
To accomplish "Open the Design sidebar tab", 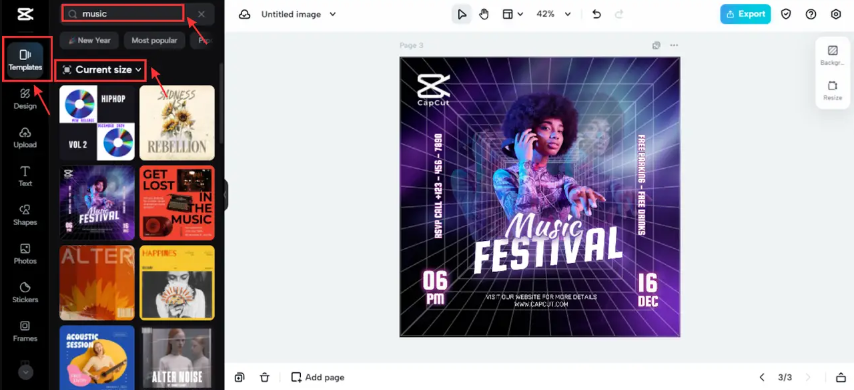I will click(25, 99).
